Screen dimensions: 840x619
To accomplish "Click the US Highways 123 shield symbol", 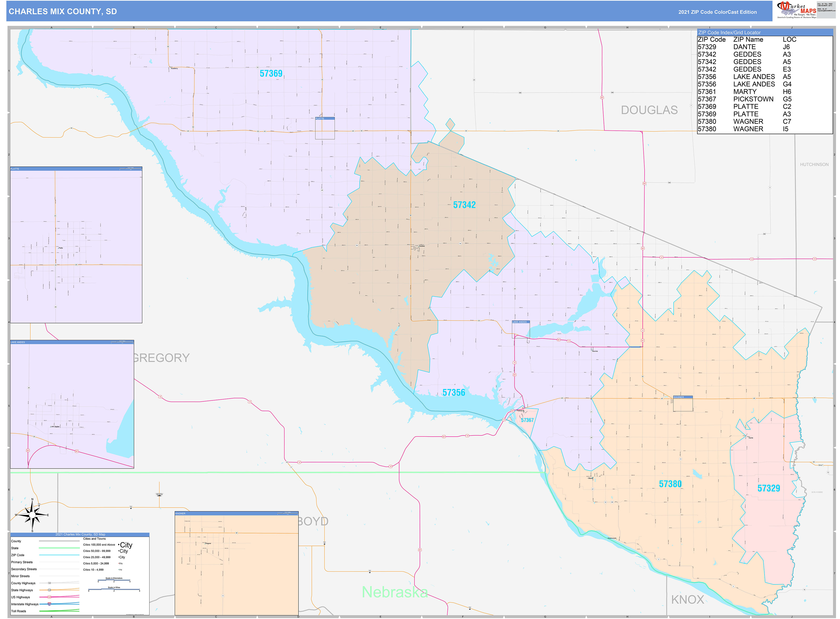I will tap(50, 597).
